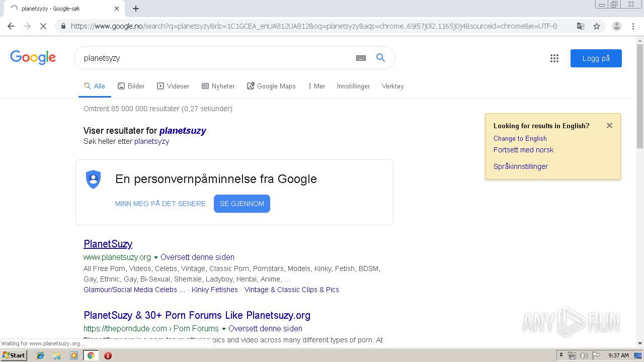Open the media player taskbar icon
This screenshot has width=644, height=362.
(74, 355)
